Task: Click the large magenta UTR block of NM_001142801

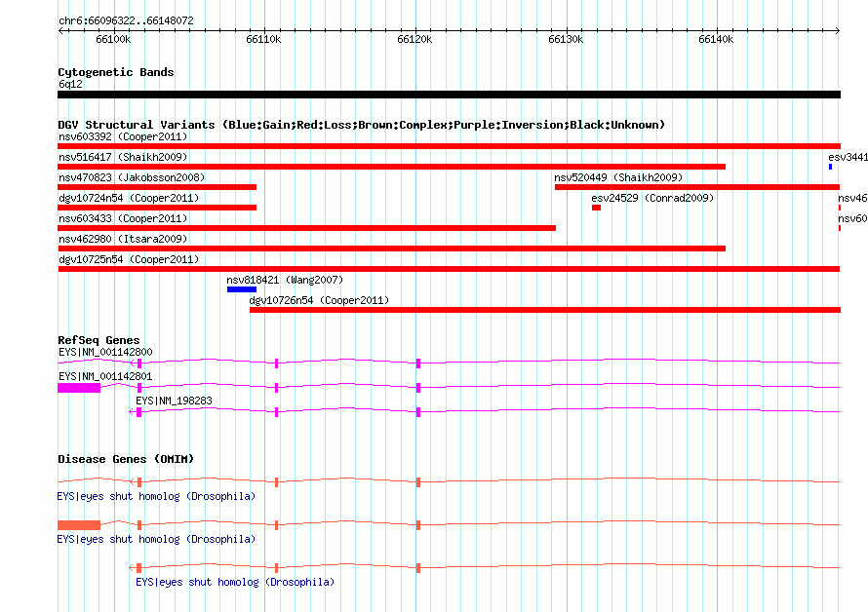Action: (79, 388)
